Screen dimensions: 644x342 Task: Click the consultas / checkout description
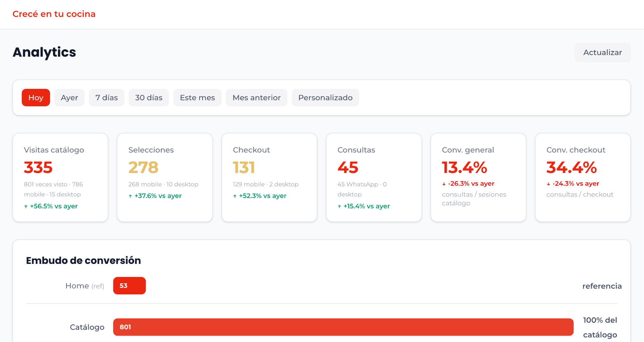point(580,194)
